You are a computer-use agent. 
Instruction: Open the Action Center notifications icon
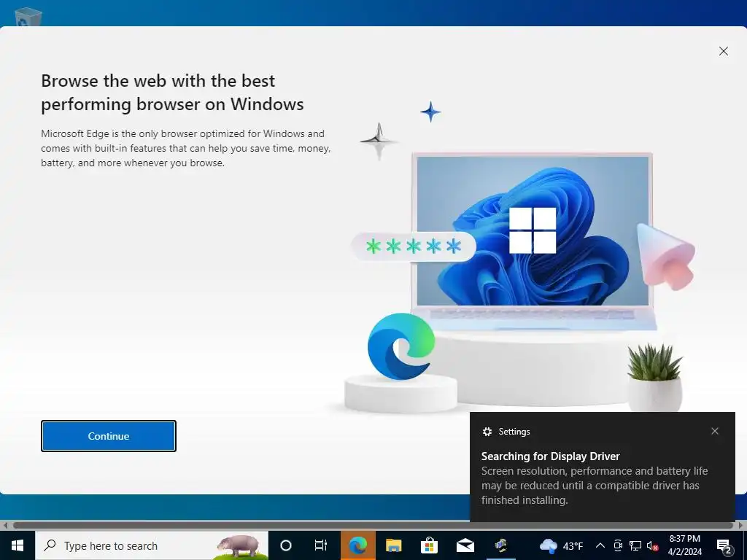pos(724,545)
